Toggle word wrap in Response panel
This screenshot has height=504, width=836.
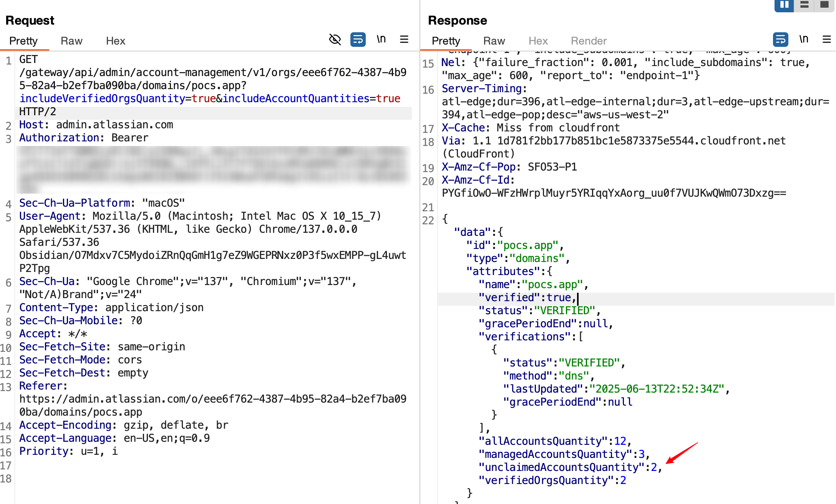[780, 39]
